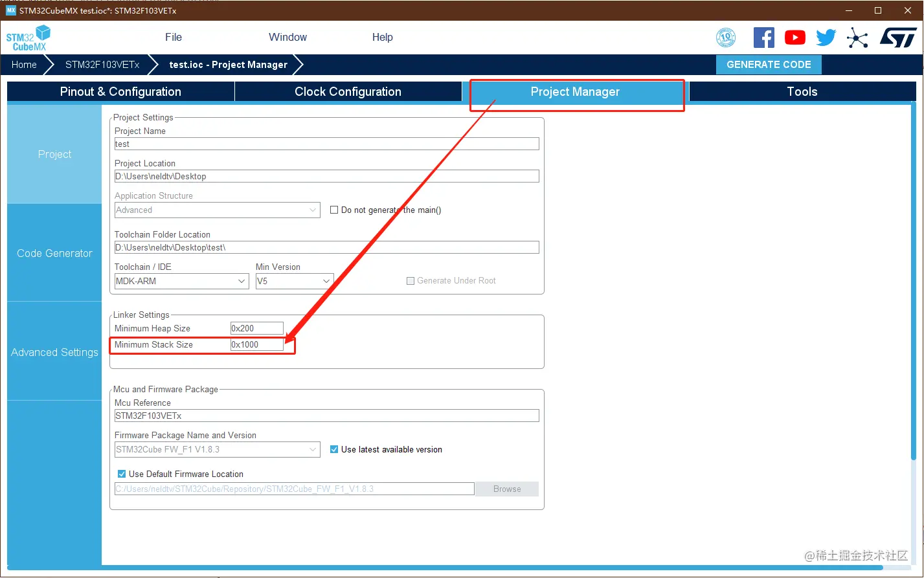Open the YouTube icon link
The width and height of the screenshot is (924, 578).
[x=795, y=38]
